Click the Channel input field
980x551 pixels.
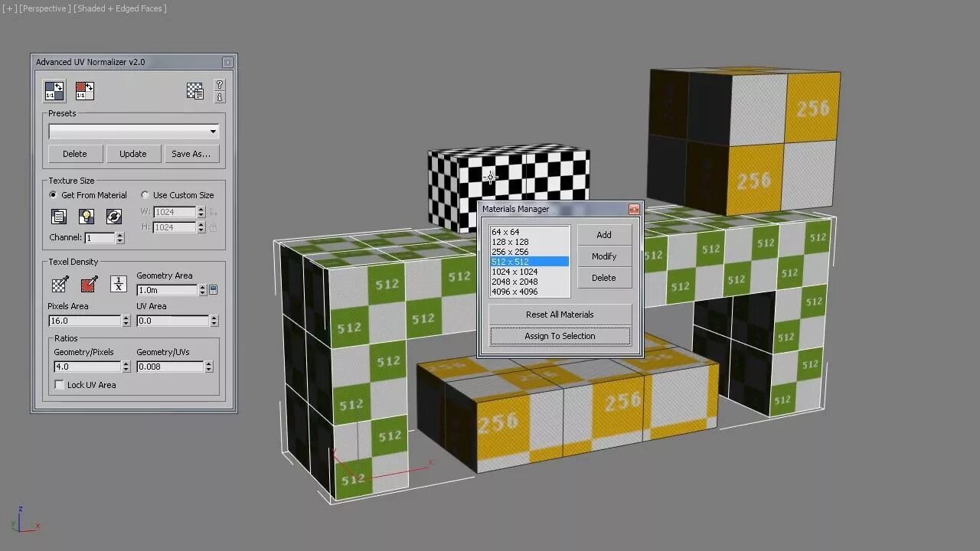click(100, 238)
